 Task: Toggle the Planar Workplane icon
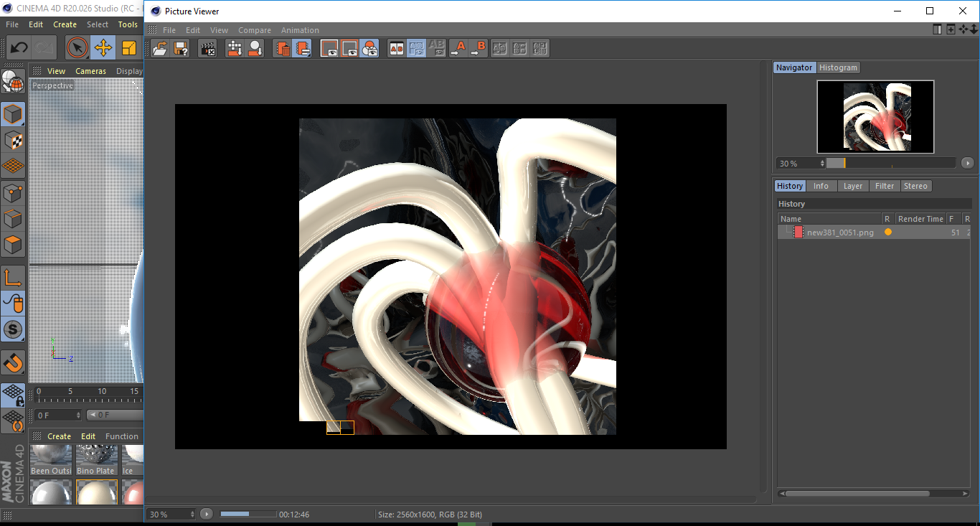(13, 421)
